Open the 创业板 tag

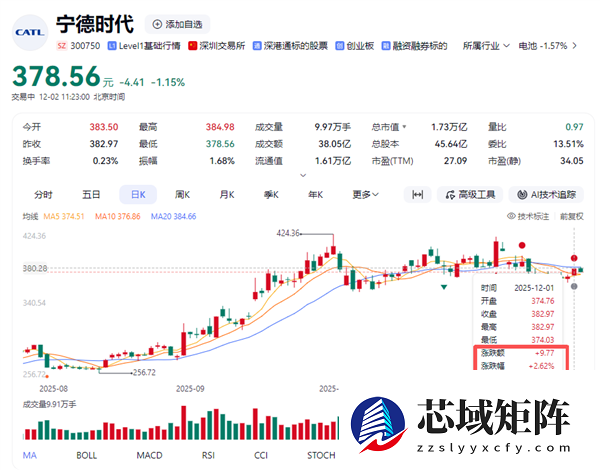[x=355, y=46]
